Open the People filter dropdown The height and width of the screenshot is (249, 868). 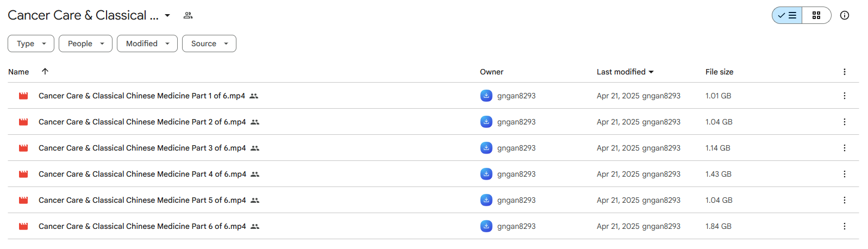click(x=85, y=43)
